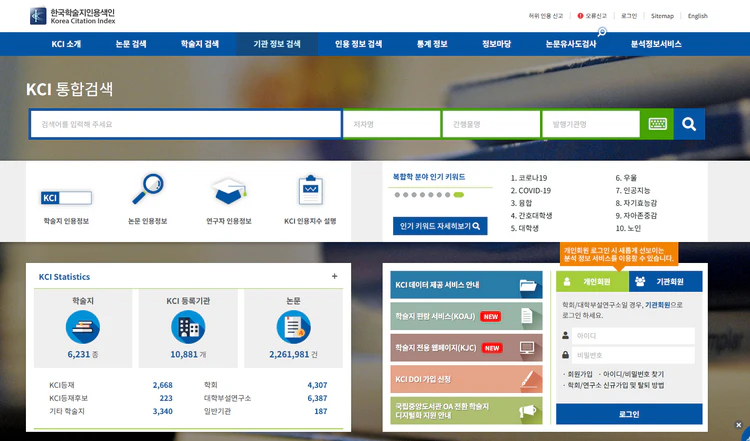Image resolution: width=750 pixels, height=441 pixels.
Task: Focus the 간행물명 search field
Action: click(491, 124)
